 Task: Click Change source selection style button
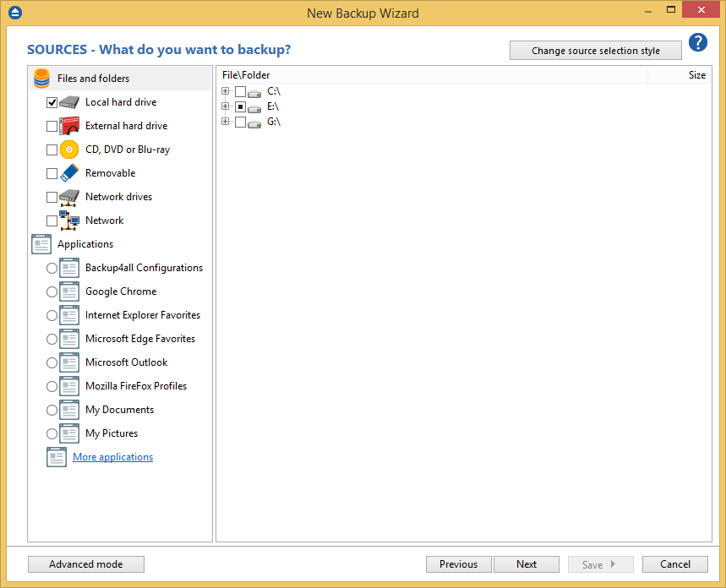pyautogui.click(x=596, y=51)
